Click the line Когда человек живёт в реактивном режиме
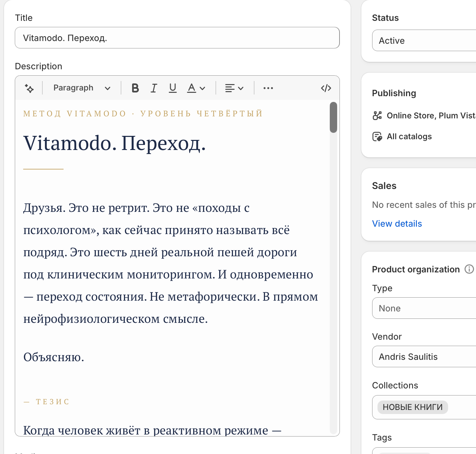 click(x=152, y=430)
